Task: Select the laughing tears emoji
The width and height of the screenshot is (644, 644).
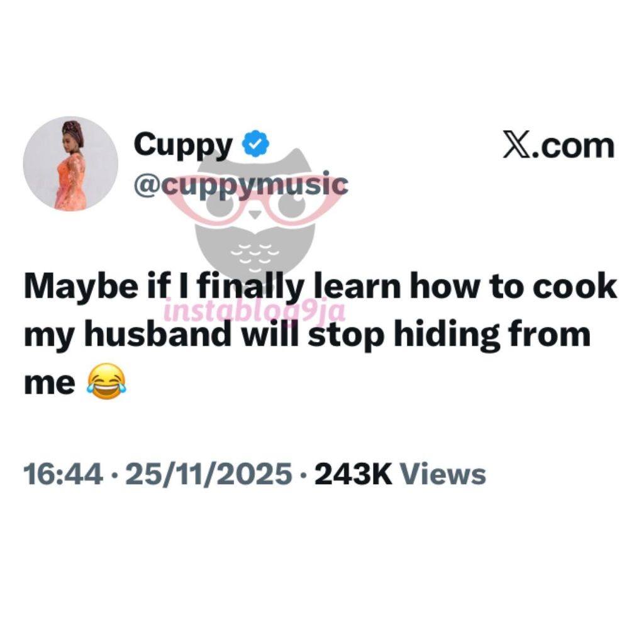Action: 106,382
